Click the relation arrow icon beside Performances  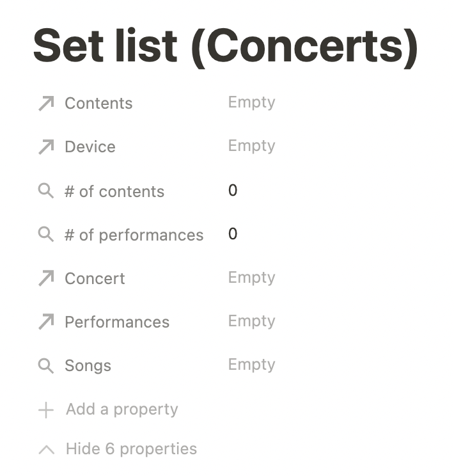pyautogui.click(x=46, y=322)
